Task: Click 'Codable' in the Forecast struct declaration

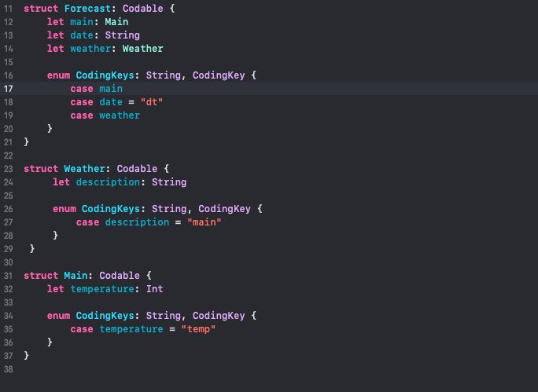Action: pyautogui.click(x=142, y=9)
